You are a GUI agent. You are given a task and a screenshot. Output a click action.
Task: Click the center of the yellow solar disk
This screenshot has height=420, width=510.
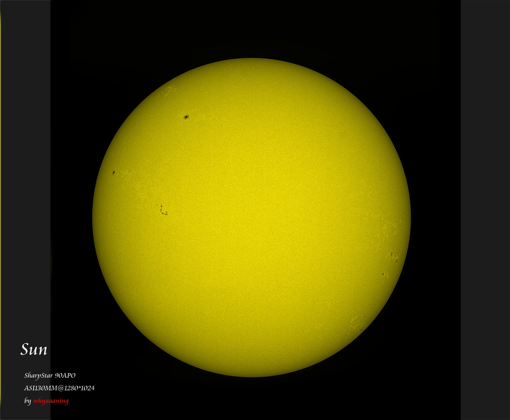(251, 217)
